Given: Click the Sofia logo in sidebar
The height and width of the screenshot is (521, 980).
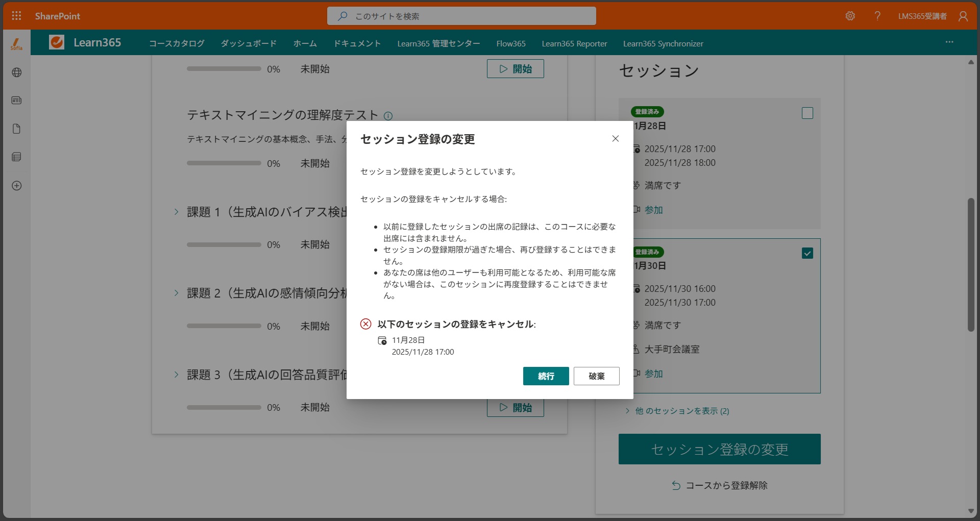Looking at the screenshot, I should (x=16, y=44).
